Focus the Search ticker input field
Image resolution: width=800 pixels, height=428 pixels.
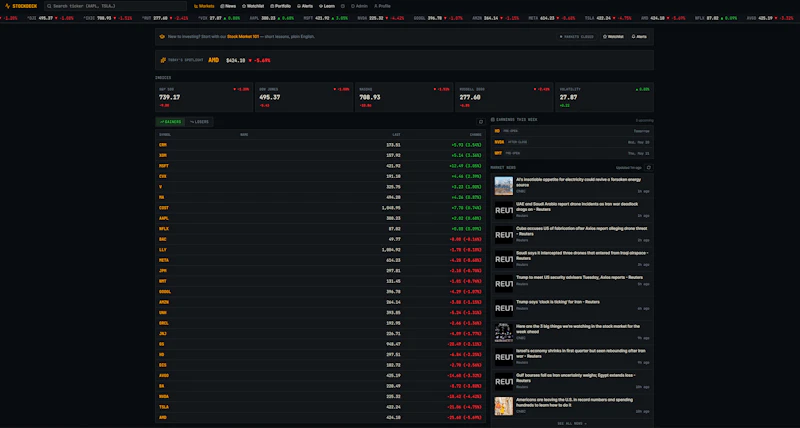(x=115, y=6)
